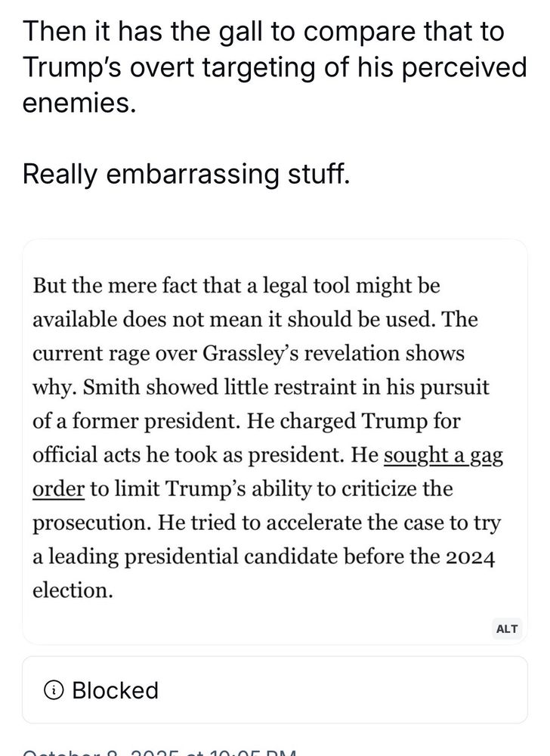Click the word 'election.' ending the excerpt
Image resolution: width=550 pixels, height=756 pixels.
point(73,590)
